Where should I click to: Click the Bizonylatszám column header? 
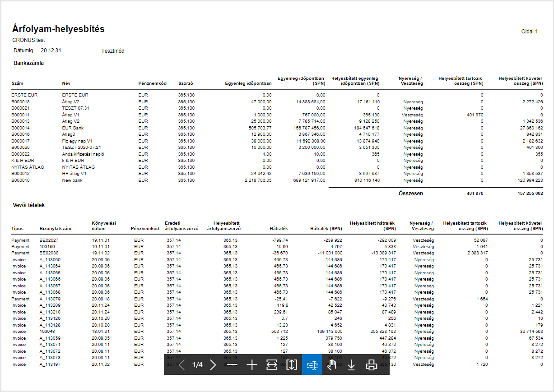[55, 229]
